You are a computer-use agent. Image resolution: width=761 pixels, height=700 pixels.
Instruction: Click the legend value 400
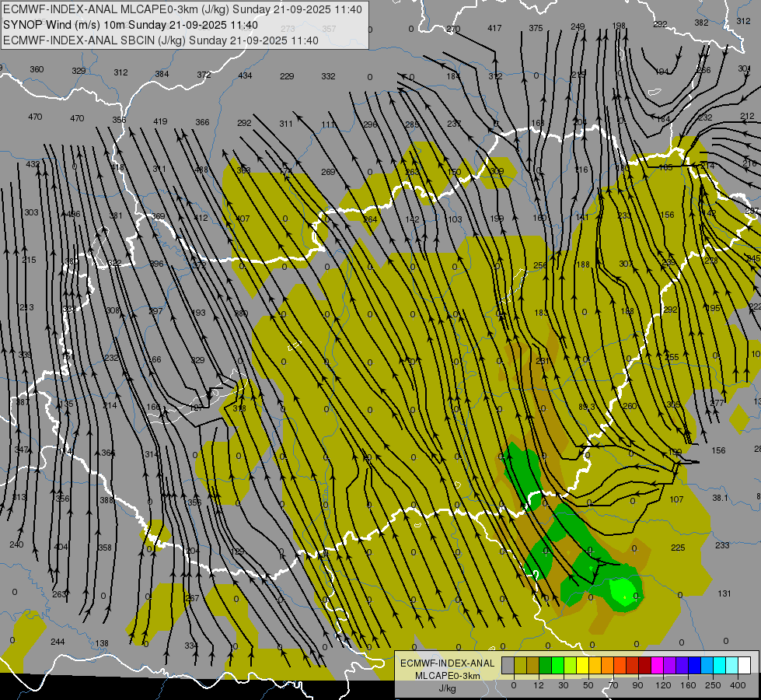[x=738, y=685]
